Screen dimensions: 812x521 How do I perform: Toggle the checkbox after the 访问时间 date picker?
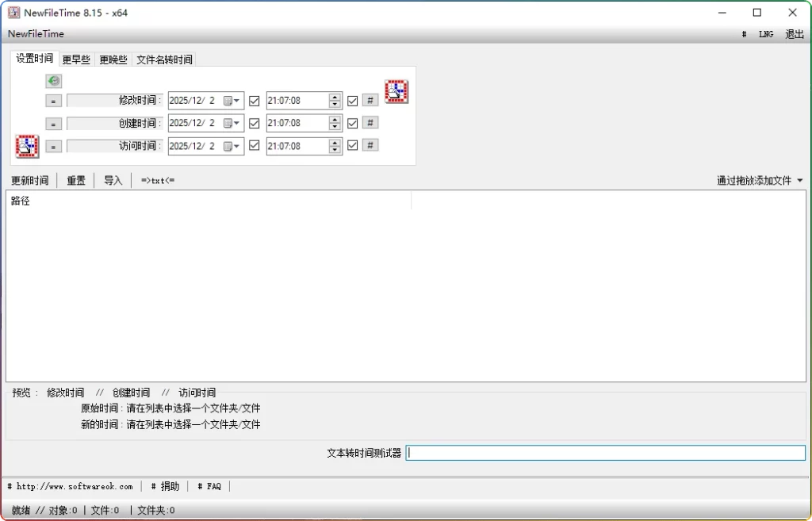pos(254,145)
